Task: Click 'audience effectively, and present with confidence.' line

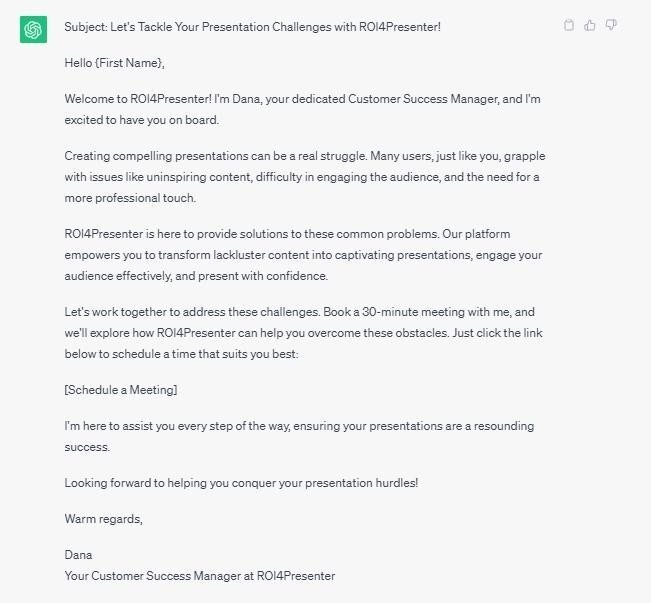Action: tap(196, 276)
